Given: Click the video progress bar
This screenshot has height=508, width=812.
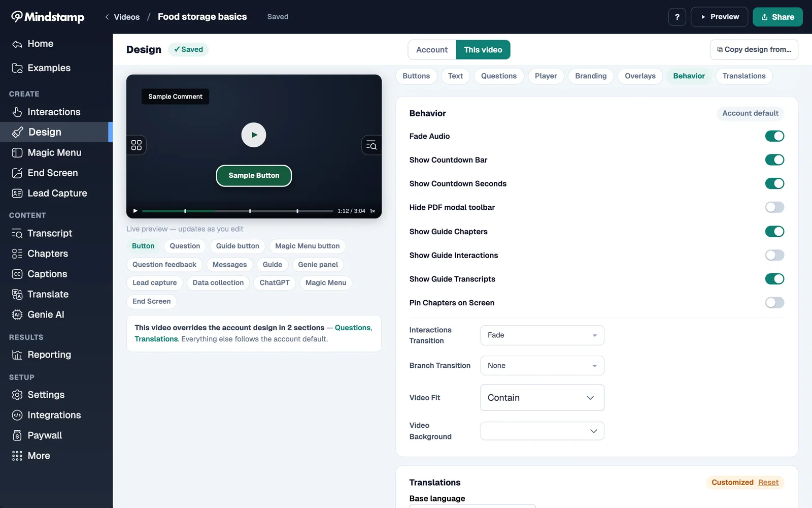Looking at the screenshot, I should coord(238,211).
